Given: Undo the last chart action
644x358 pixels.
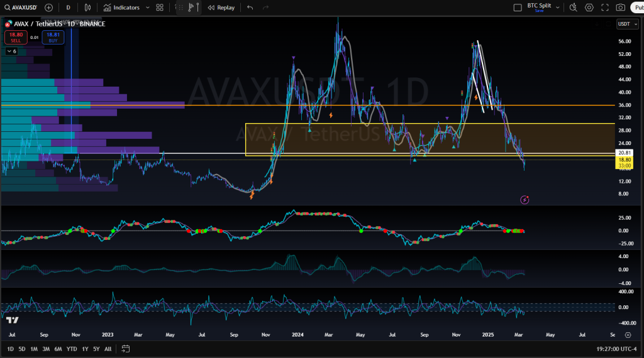Looking at the screenshot, I should [250, 8].
